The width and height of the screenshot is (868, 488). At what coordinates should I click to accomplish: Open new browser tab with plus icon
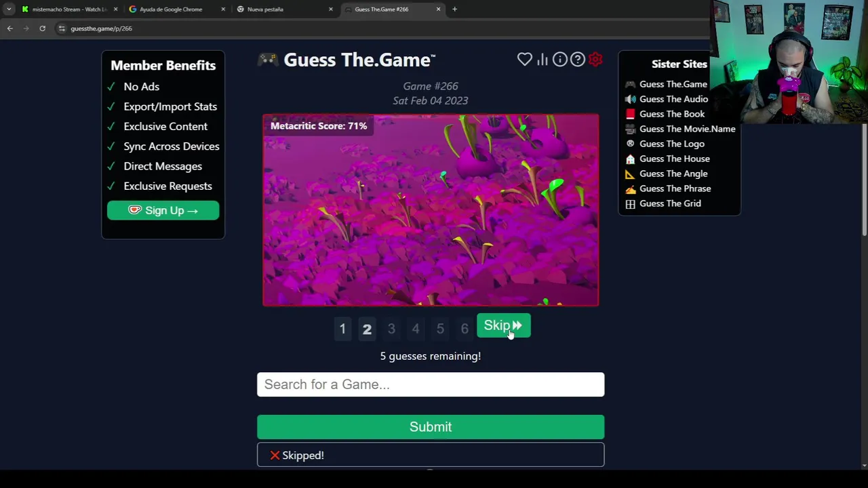pyautogui.click(x=454, y=9)
